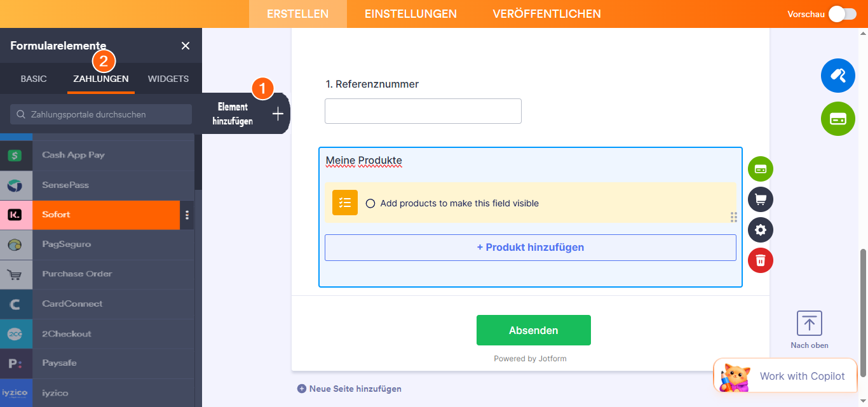Delete the product field with the trash icon
This screenshot has height=407, width=868.
[x=760, y=260]
